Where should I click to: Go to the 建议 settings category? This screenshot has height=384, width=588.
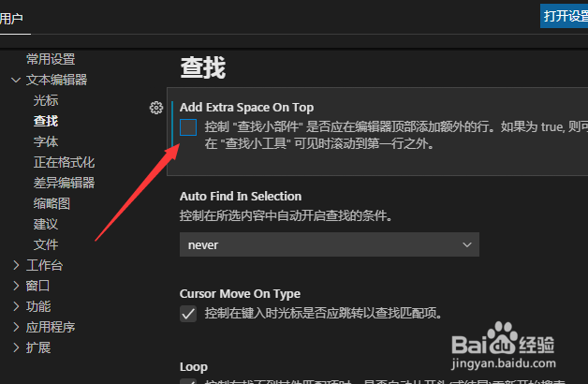[46, 224]
